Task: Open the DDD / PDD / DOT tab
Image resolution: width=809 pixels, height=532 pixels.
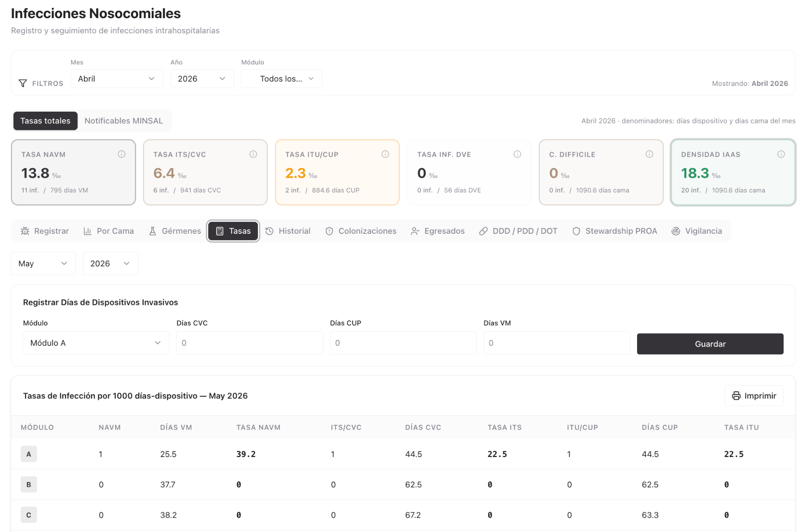Action: (x=518, y=231)
